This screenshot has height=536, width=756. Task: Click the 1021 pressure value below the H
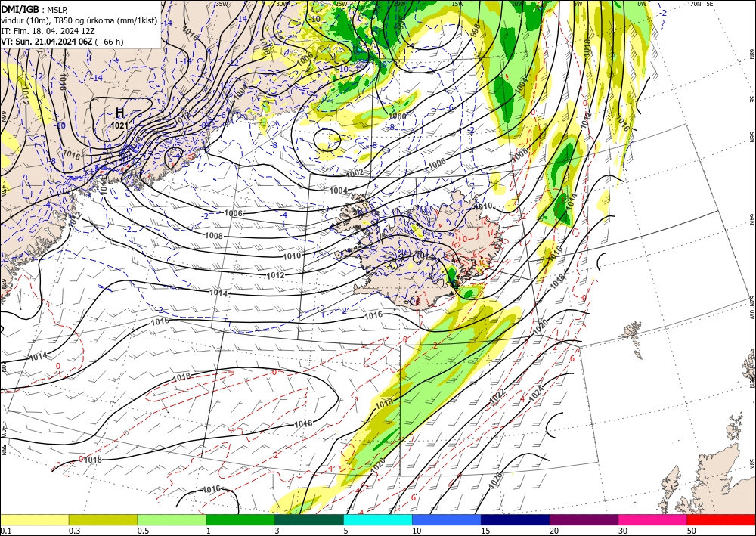[x=119, y=125]
